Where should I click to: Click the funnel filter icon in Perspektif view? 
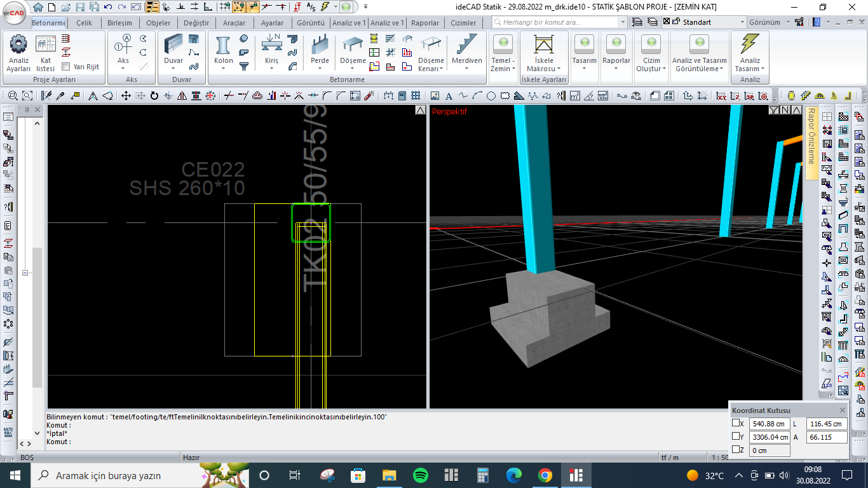click(x=773, y=111)
